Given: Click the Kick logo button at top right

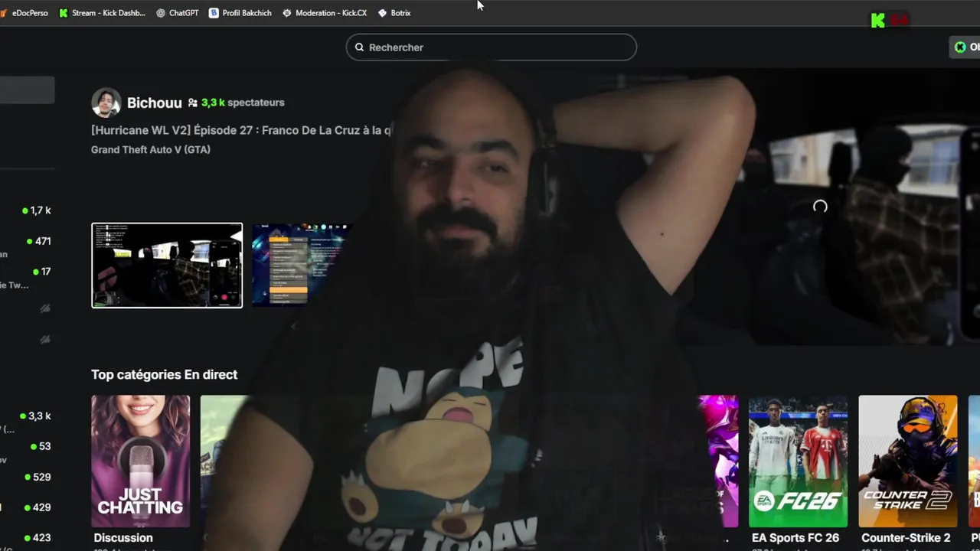Looking at the screenshot, I should (x=878, y=20).
